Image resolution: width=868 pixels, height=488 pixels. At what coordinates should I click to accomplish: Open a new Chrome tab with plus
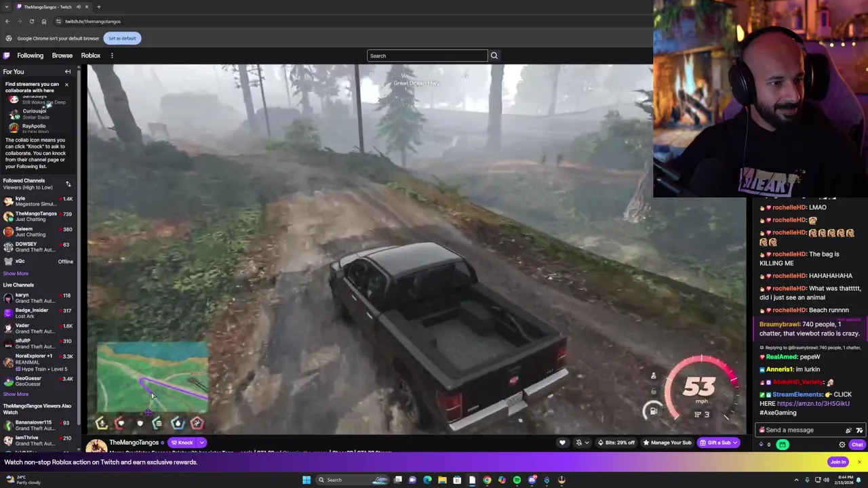tap(98, 7)
